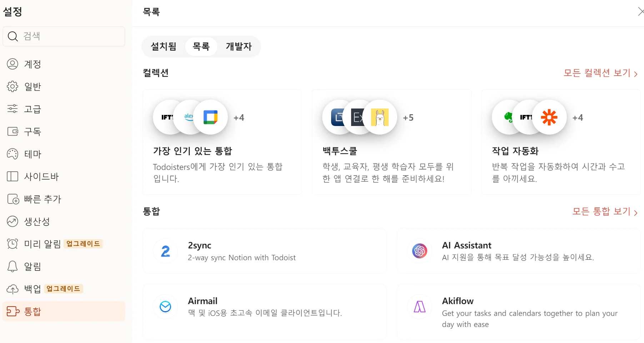
Task: Click the llama icon in 백투스쿨 collection
Action: pos(380,117)
